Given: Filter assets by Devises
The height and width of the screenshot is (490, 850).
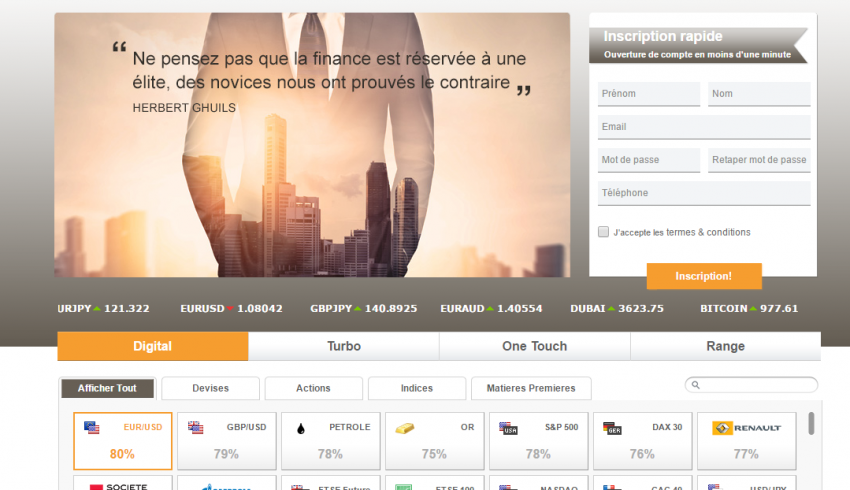Looking at the screenshot, I should click(x=210, y=388).
